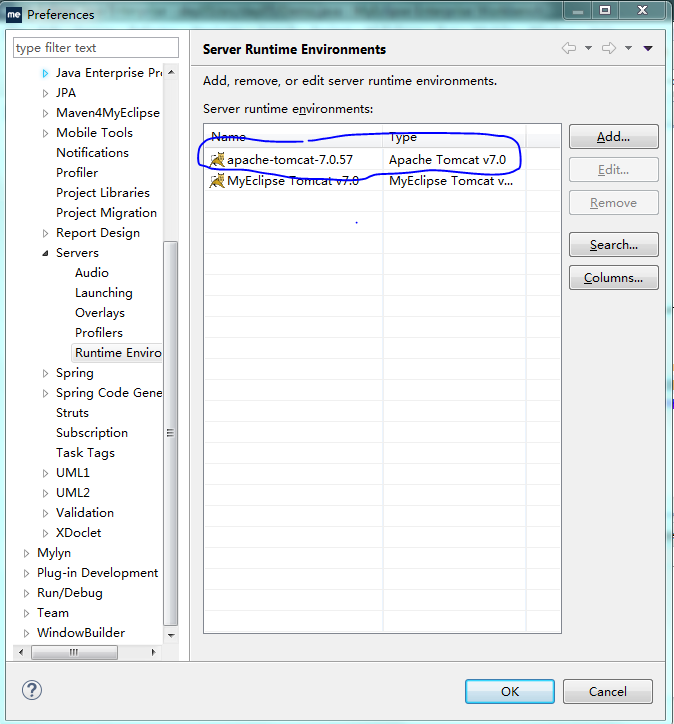The height and width of the screenshot is (724, 674).
Task: Click the help question mark icon
Action: click(32, 690)
